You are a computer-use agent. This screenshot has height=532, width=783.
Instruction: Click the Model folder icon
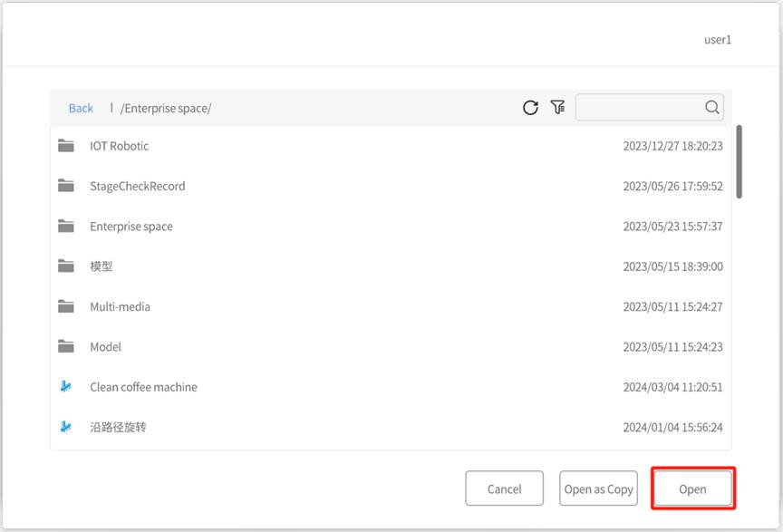(x=66, y=346)
